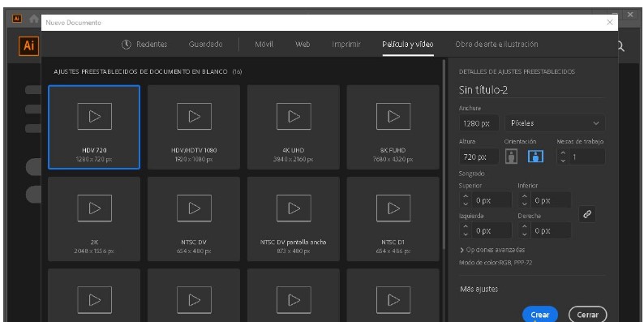Switch to the Web tab
The image size is (644, 322).
[x=303, y=45]
